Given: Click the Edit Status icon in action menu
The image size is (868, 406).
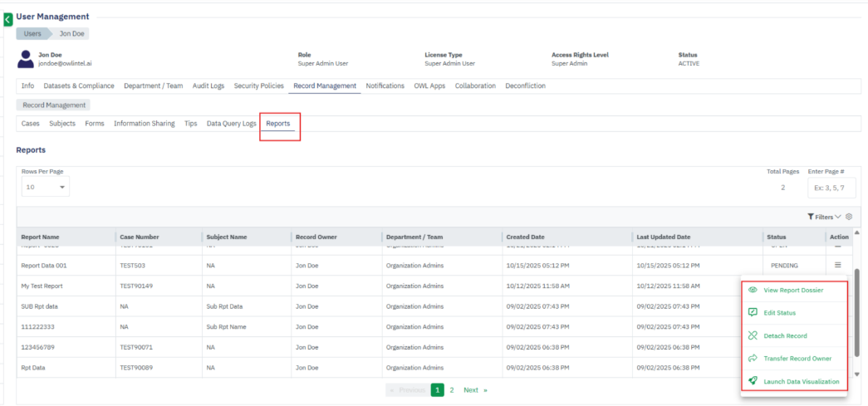Looking at the screenshot, I should tap(753, 313).
